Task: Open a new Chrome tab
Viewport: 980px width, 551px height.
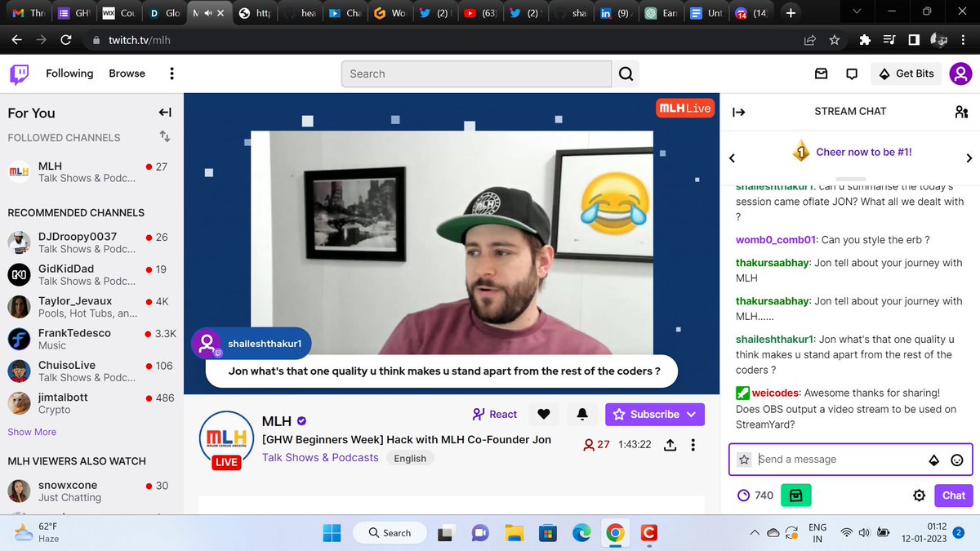Action: click(790, 13)
